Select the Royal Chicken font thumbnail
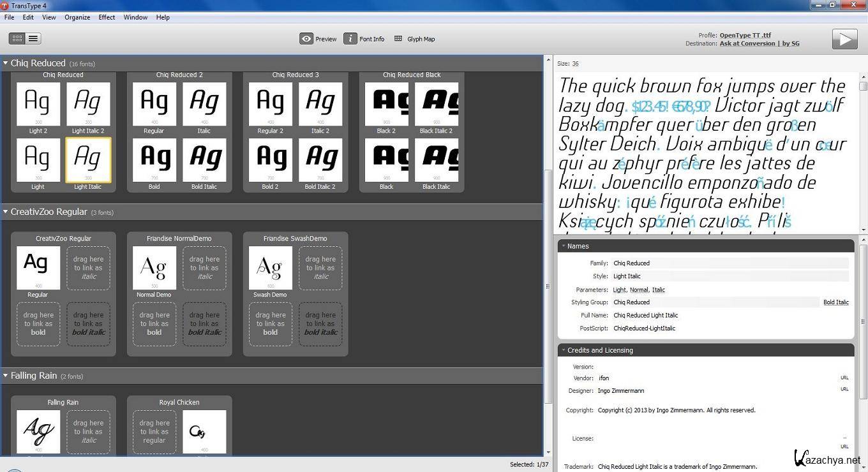Viewport: 868px width, 472px height. 204,431
